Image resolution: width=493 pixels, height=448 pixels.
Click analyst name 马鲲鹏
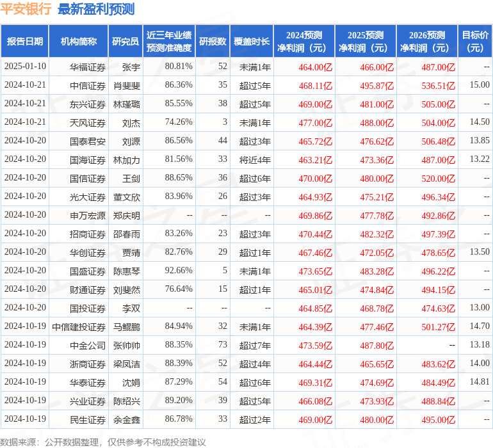(x=126, y=326)
